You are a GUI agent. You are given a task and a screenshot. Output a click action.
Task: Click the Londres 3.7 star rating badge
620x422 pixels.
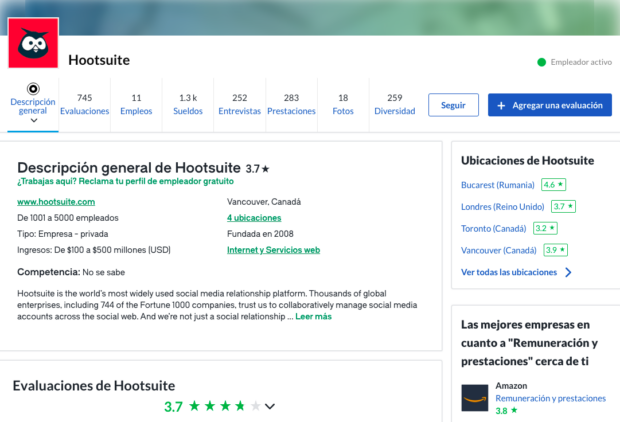(x=563, y=206)
